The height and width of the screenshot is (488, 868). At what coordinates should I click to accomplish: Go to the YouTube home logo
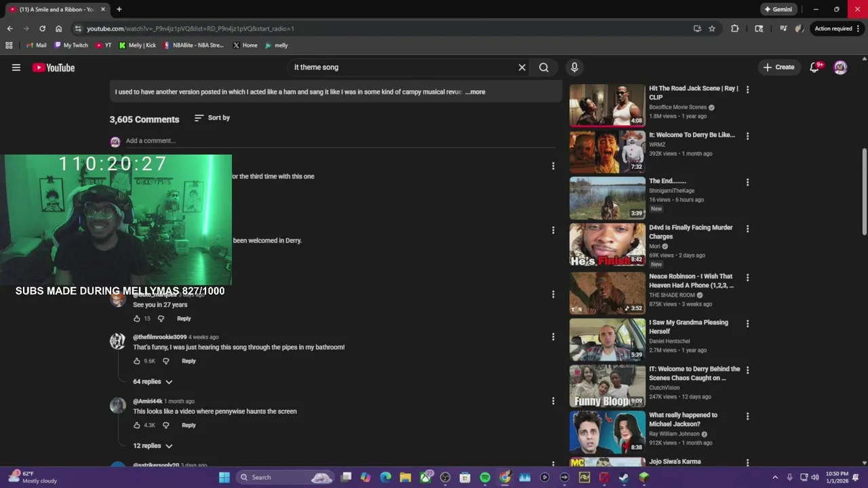click(54, 67)
